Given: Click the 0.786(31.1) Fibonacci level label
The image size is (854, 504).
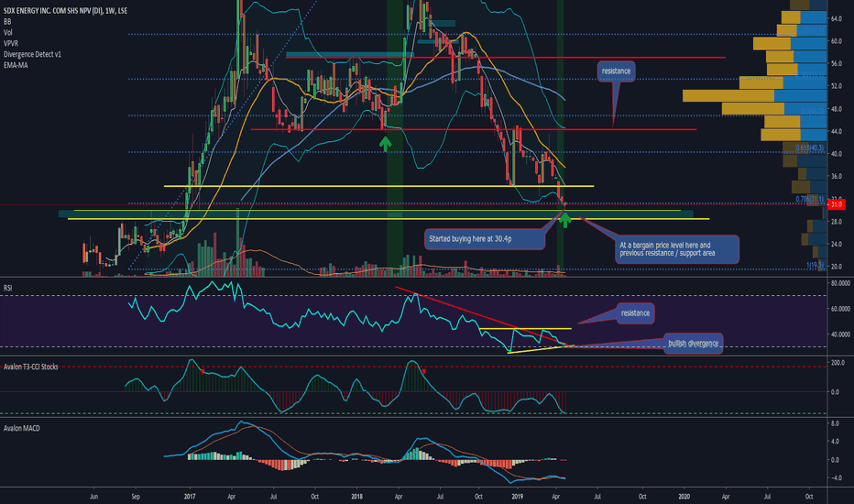Looking at the screenshot, I should [809, 200].
